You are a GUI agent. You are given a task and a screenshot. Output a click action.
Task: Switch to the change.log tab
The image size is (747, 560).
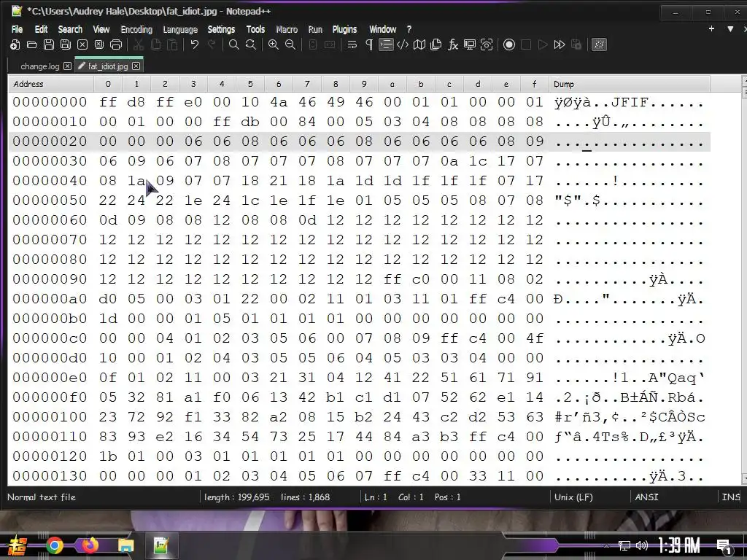point(39,66)
